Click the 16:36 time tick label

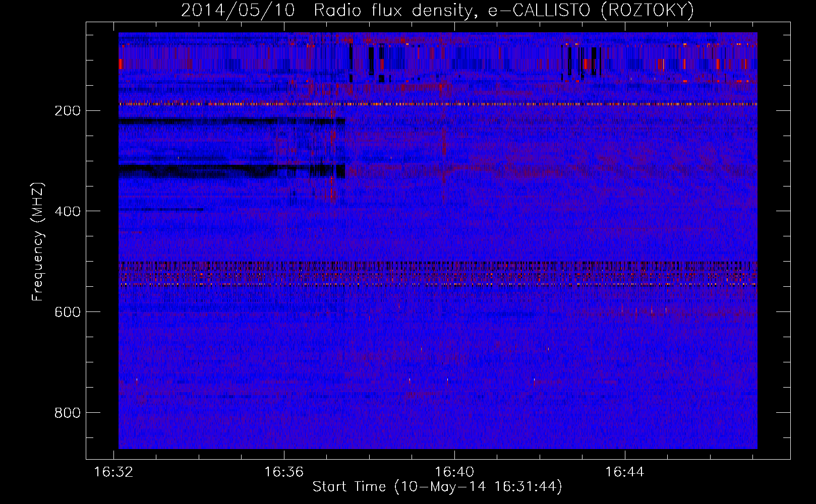pos(284,472)
